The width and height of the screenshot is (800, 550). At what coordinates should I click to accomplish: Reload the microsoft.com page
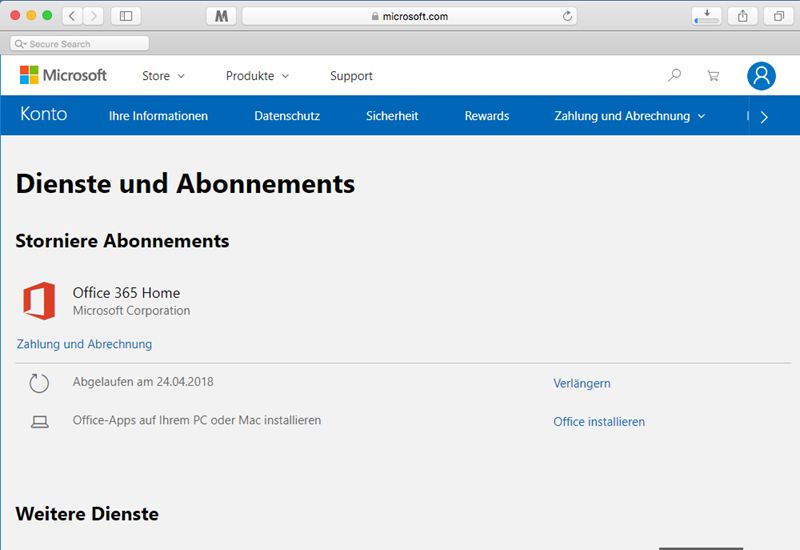coord(567,16)
